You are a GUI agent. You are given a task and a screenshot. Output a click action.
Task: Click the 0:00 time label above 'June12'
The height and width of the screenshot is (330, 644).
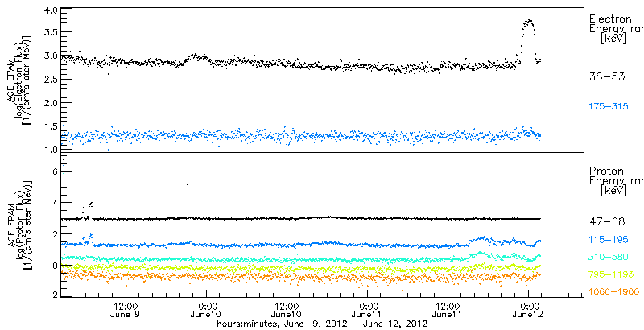point(529,307)
